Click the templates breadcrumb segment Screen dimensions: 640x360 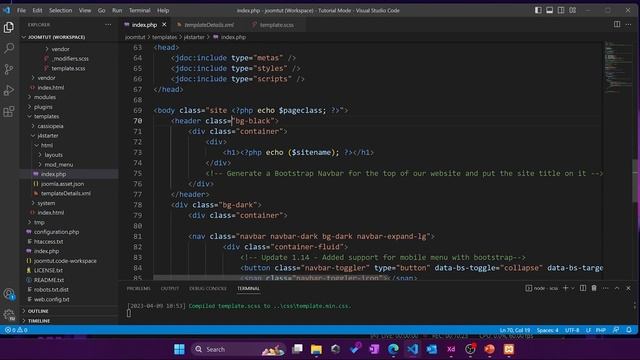[x=164, y=37]
